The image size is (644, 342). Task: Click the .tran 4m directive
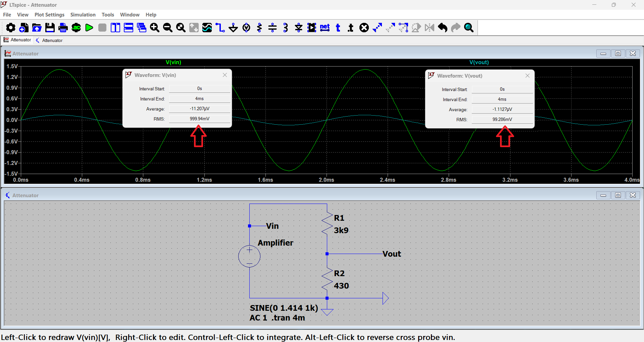[288, 318]
